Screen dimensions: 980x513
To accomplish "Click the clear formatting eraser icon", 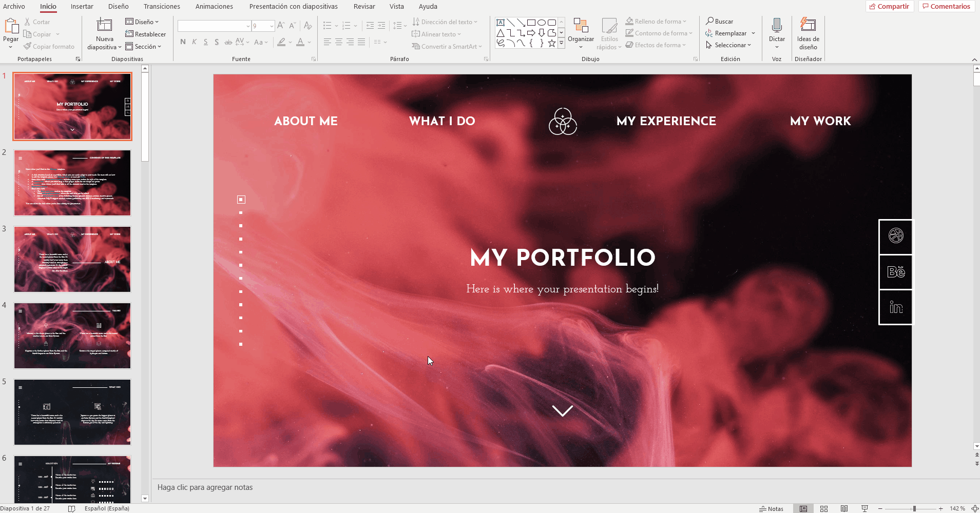I will point(308,25).
